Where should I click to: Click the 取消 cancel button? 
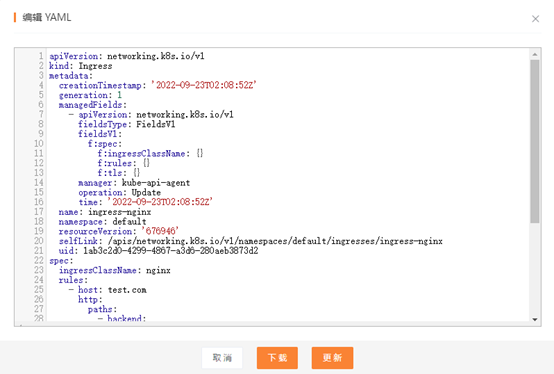pos(222,358)
